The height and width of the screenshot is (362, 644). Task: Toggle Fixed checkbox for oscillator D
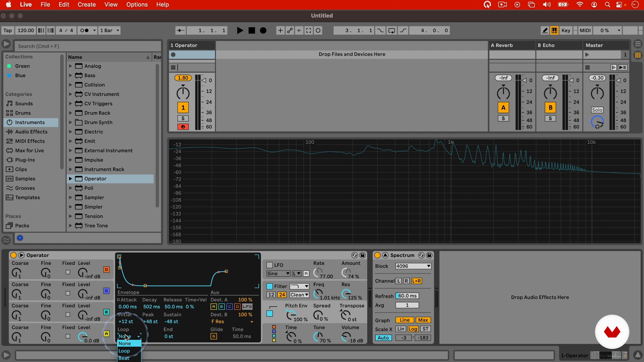68,272
